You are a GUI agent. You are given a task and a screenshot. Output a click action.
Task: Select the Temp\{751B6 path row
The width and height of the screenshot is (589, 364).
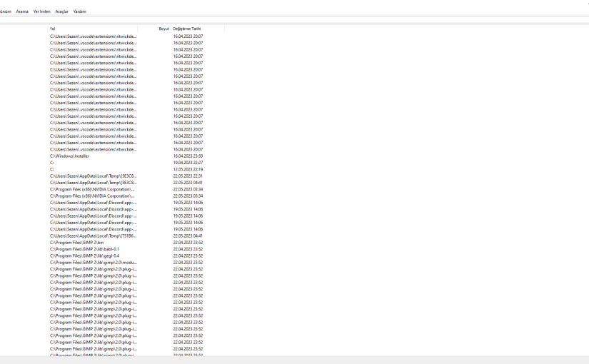pos(93,236)
